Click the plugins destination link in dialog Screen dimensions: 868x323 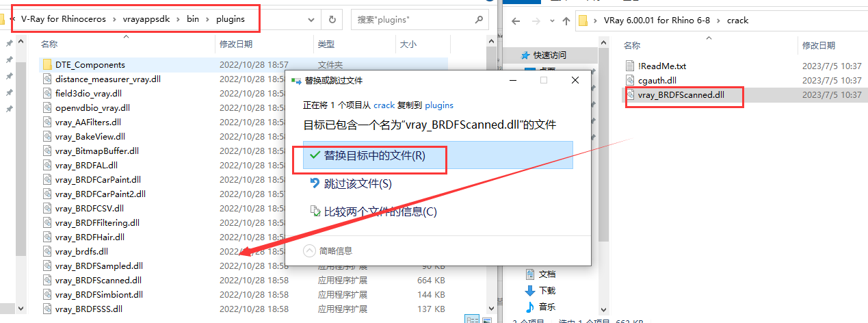[x=439, y=105]
